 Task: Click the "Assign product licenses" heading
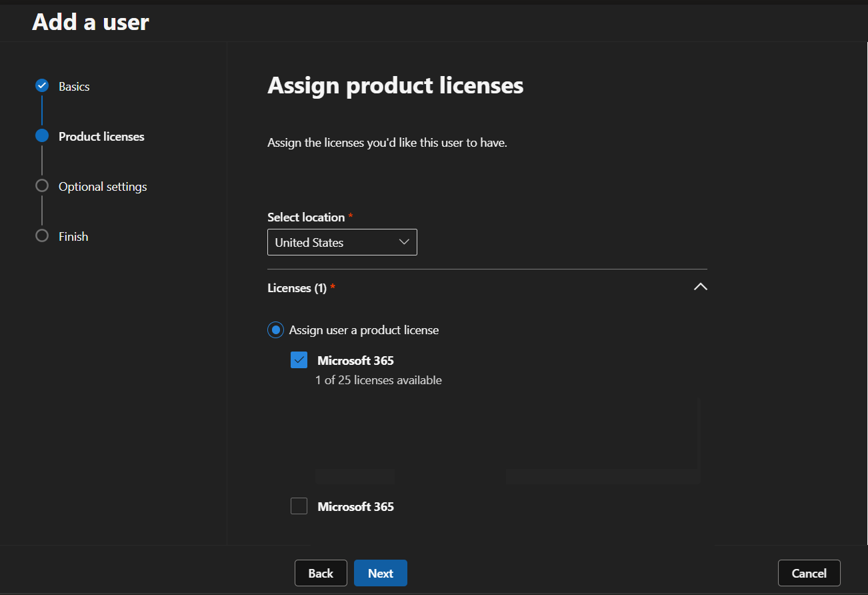click(x=395, y=85)
